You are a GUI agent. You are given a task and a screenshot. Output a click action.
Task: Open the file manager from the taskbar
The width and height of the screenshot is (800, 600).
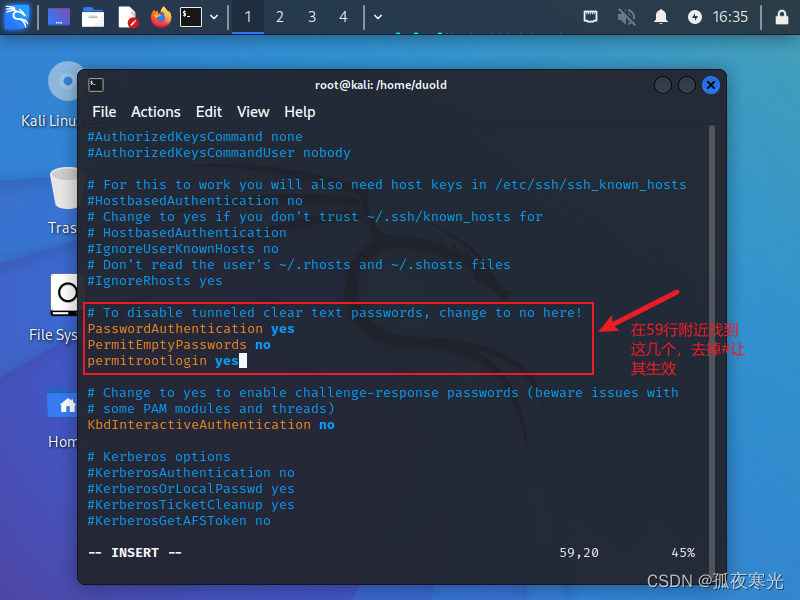[91, 16]
